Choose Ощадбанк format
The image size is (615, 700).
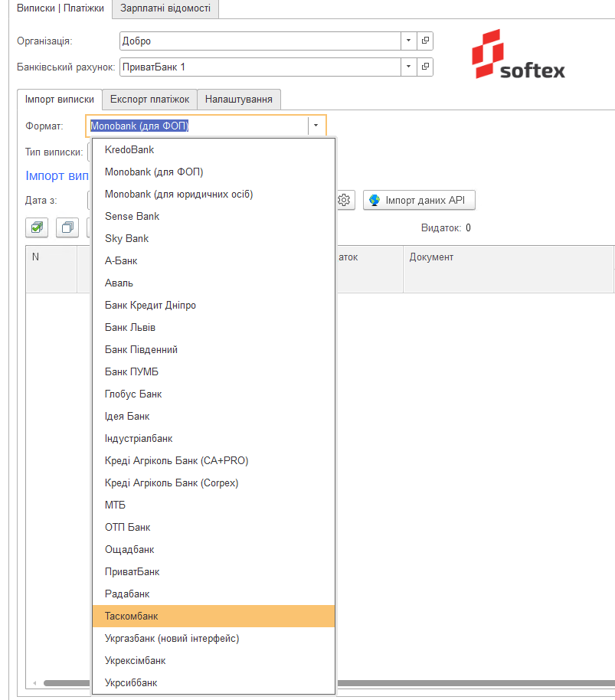[214, 550]
